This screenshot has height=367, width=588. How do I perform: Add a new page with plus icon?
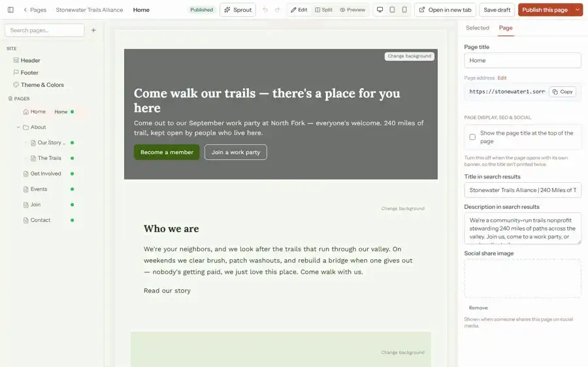[x=93, y=30]
